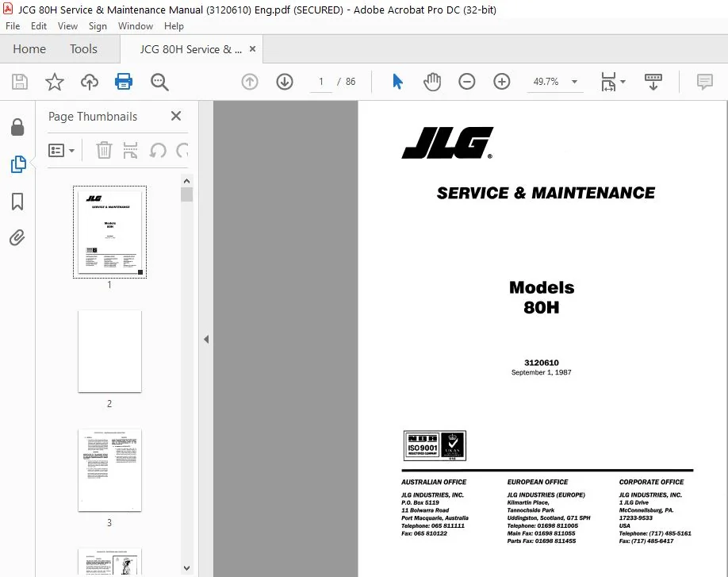Image resolution: width=728 pixels, height=577 pixels.
Task: Open the Find text magnifier icon
Action: coord(159,82)
